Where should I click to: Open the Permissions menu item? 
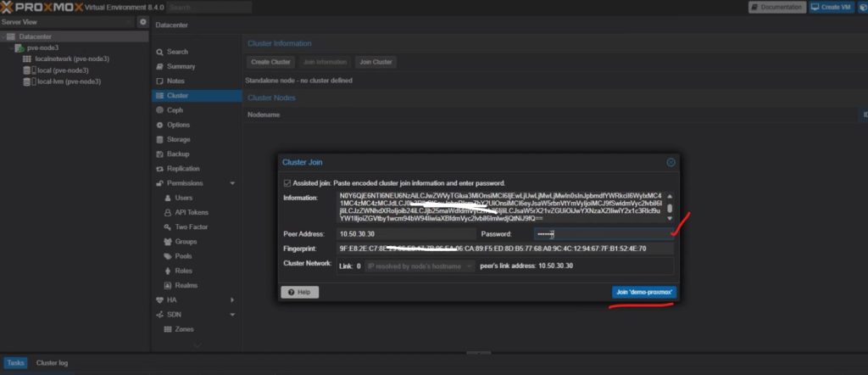tap(185, 183)
